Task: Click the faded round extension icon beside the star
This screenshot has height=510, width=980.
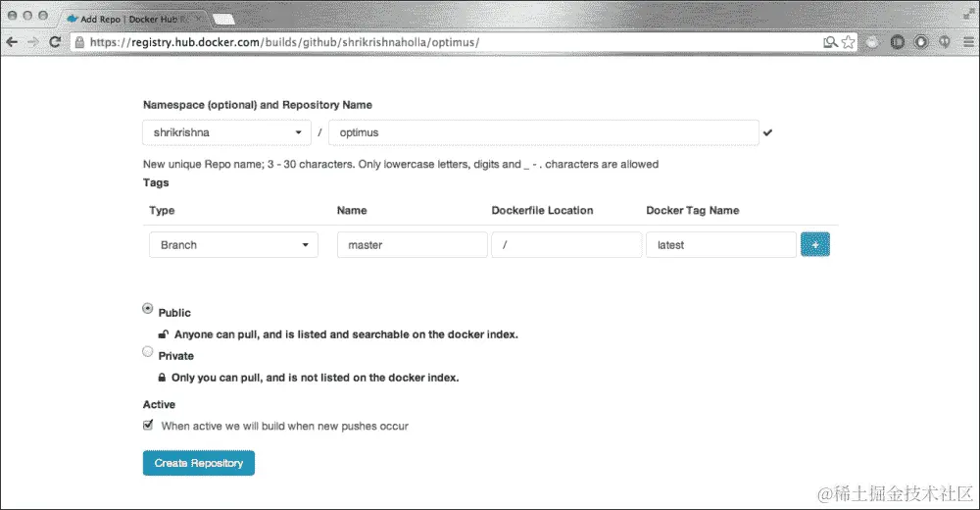Action: 872,42
